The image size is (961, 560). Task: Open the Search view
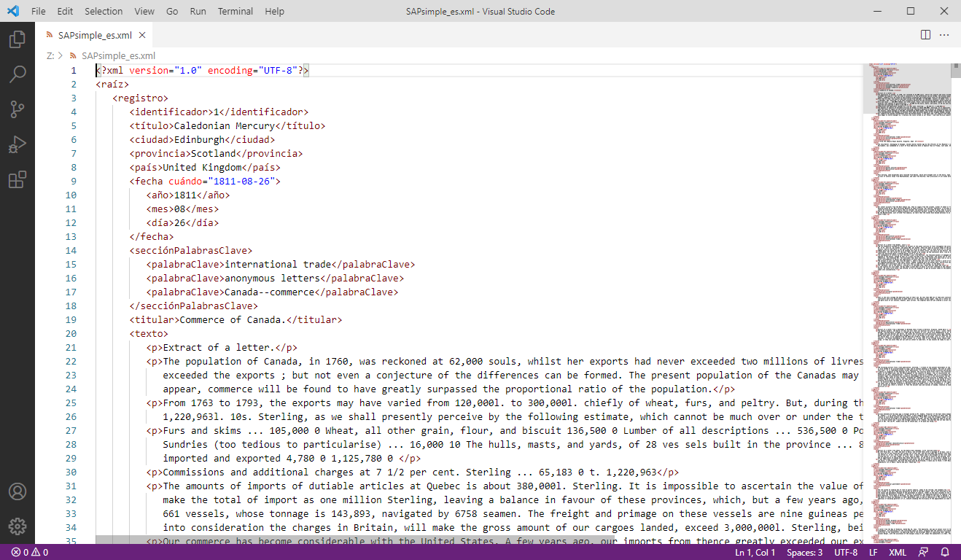pos(17,74)
